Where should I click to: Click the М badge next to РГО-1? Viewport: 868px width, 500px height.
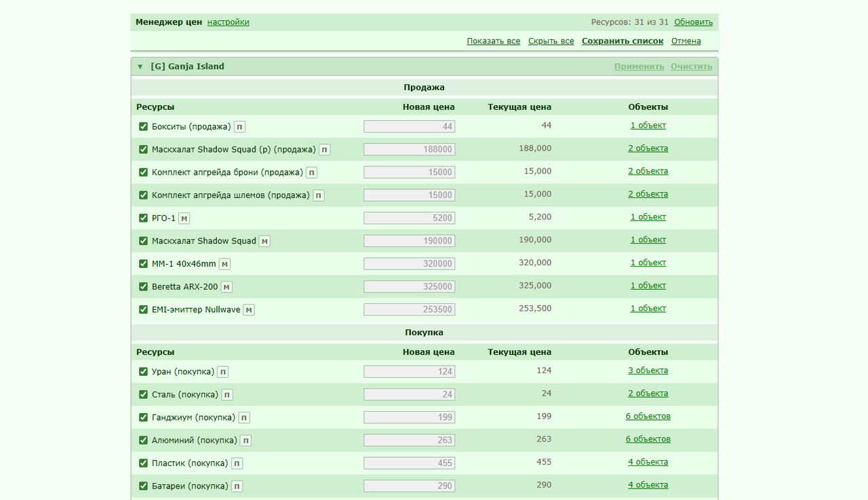(184, 218)
